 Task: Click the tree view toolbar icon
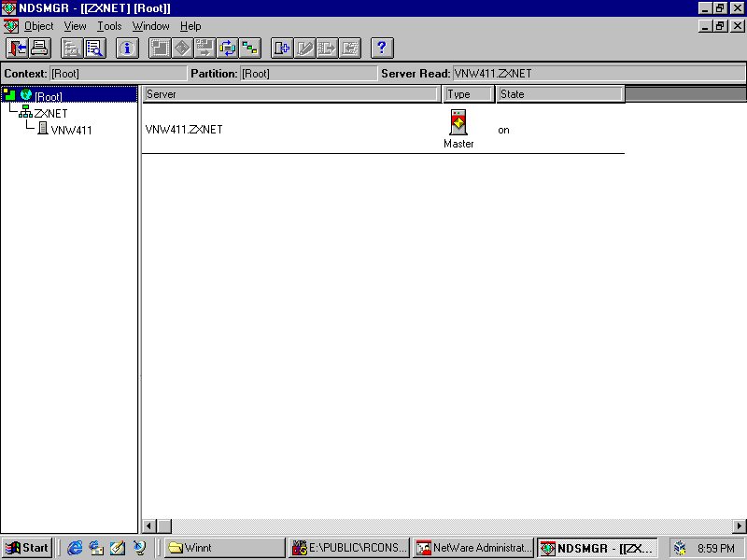pos(72,49)
